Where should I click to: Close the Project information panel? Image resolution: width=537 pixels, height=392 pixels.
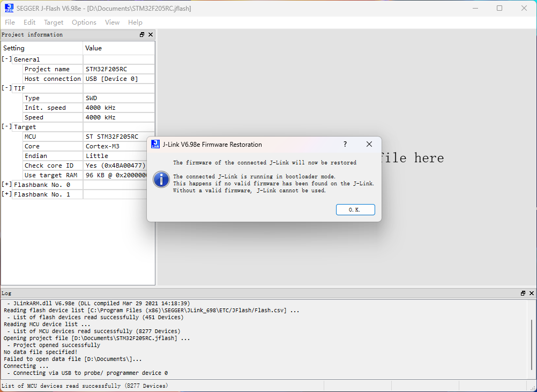(x=151, y=35)
